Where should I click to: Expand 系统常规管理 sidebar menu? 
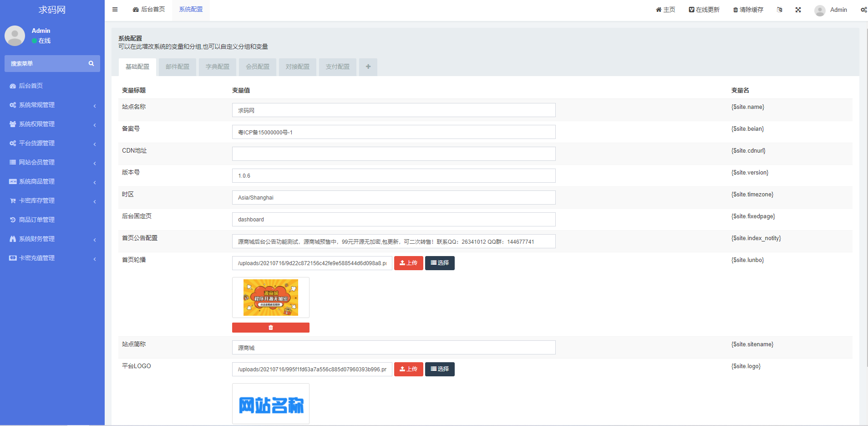[x=36, y=105]
